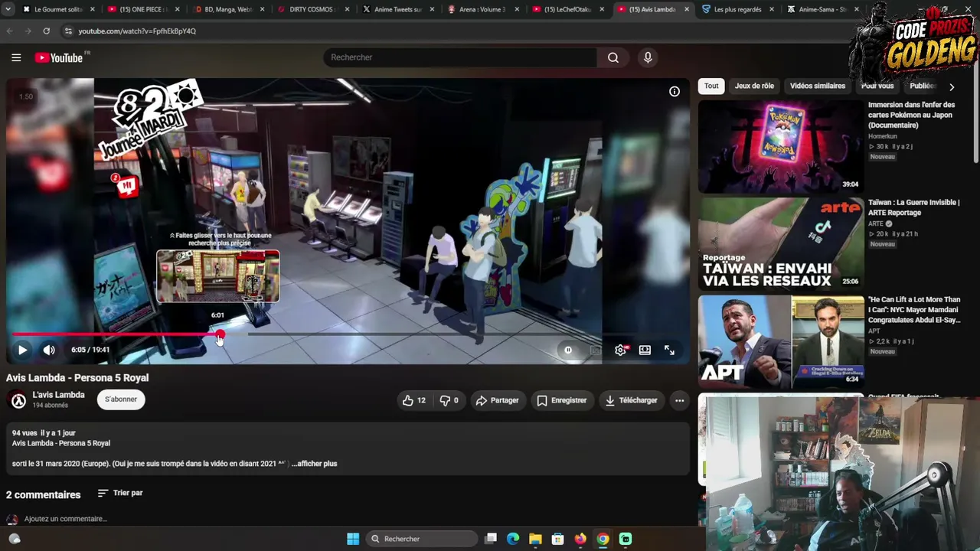Switch to the Anime Tweets tab
This screenshot has height=551, width=980.
coord(397,9)
